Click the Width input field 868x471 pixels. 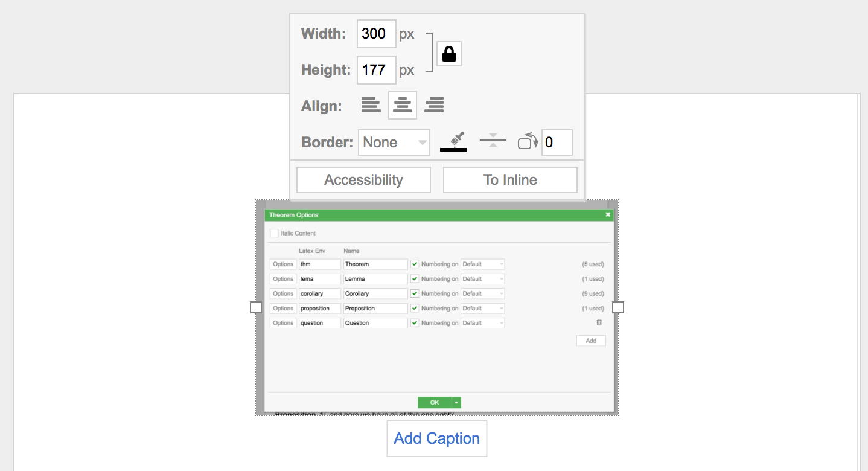click(x=377, y=34)
